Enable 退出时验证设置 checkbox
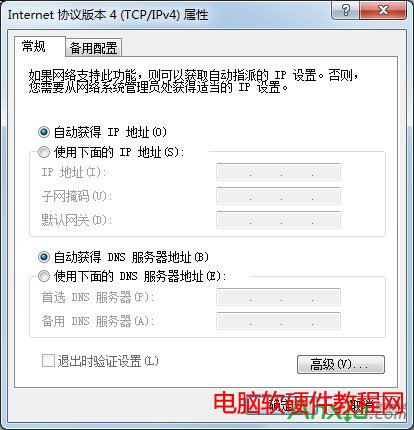The image size is (414, 430). (x=48, y=361)
